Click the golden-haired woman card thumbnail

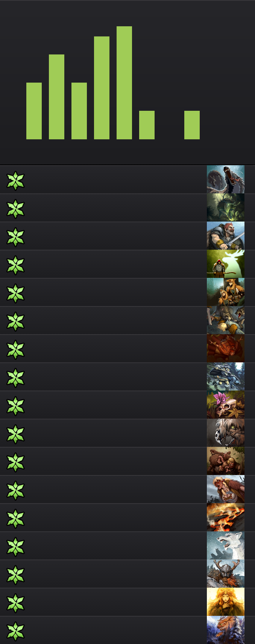pos(226,602)
